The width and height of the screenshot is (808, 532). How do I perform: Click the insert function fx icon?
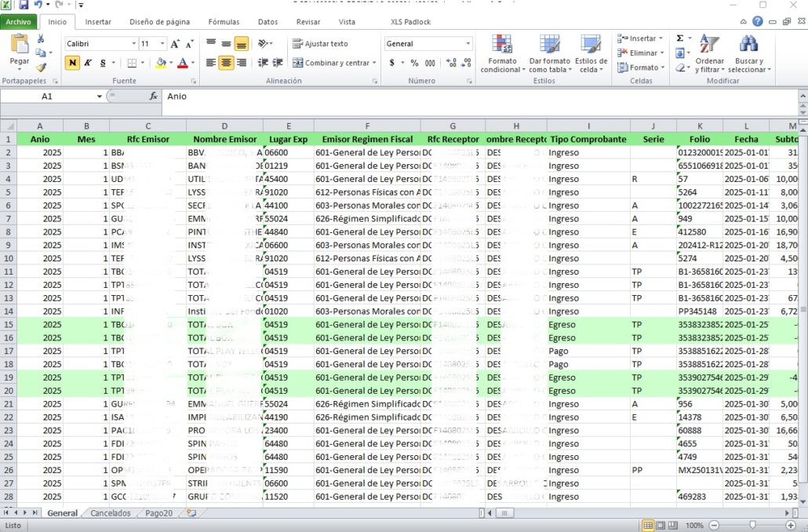coord(154,97)
